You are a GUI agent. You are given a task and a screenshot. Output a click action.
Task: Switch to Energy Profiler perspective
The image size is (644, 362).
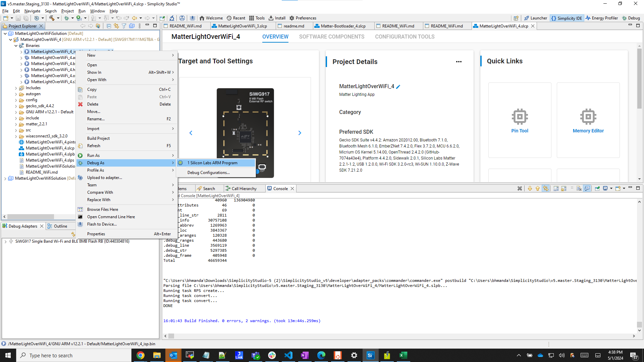pyautogui.click(x=601, y=18)
